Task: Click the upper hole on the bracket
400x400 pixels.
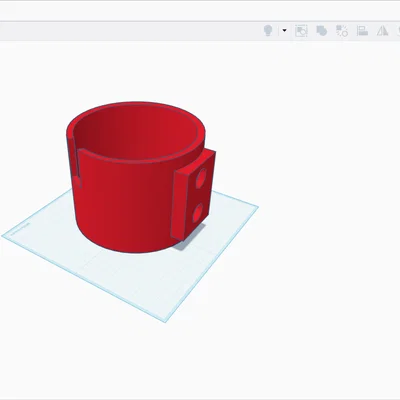Action: click(201, 178)
